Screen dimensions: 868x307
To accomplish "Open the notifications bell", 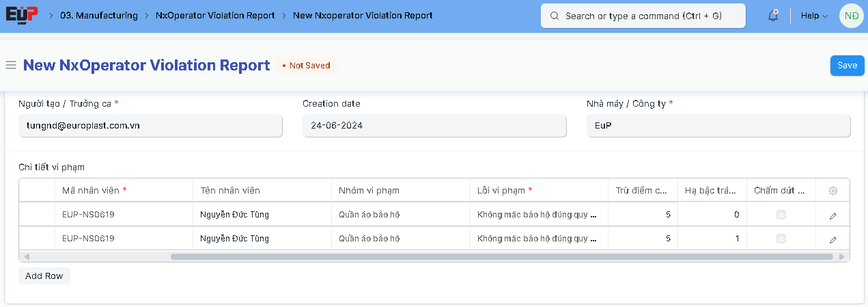I will pyautogui.click(x=773, y=16).
